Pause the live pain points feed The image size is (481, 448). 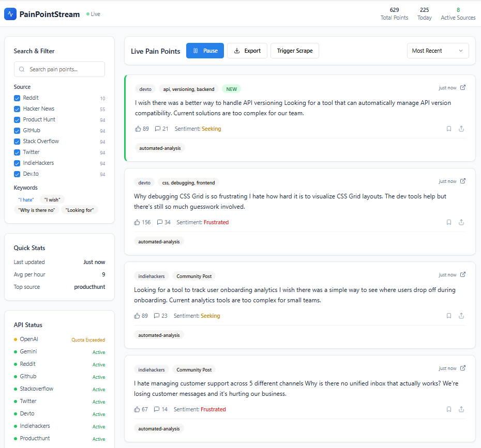click(205, 51)
